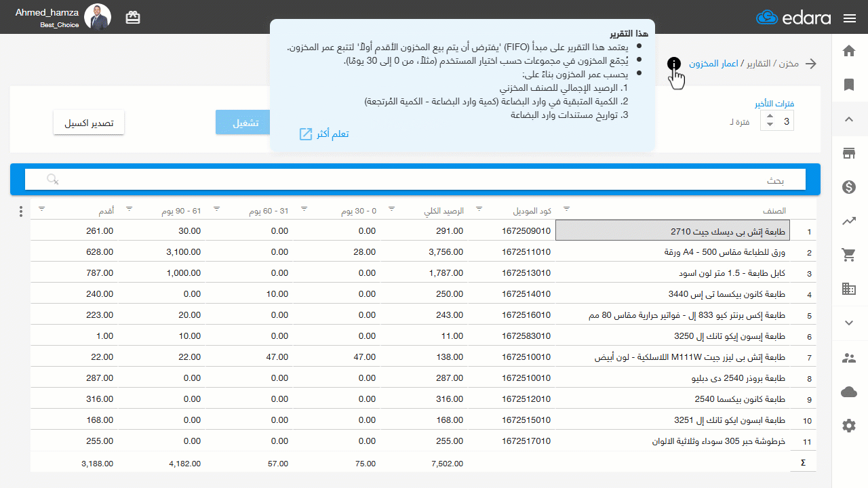The image size is (868, 488).
Task: Open the store icon in sidebar
Action: pyautogui.click(x=848, y=153)
